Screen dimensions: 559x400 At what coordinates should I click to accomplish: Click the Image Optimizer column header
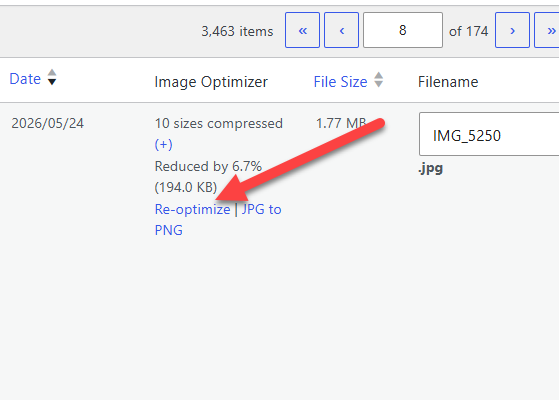tap(211, 82)
